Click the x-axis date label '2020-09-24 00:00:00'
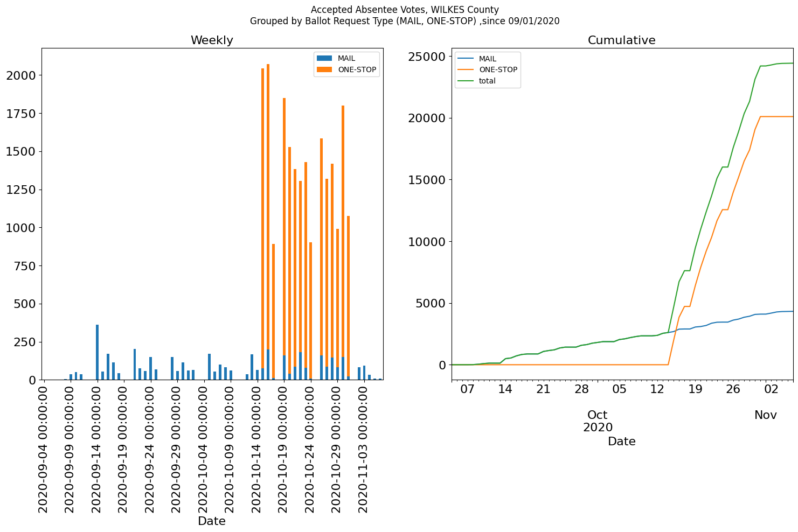Screen dimensions: 798x532 tap(150, 450)
